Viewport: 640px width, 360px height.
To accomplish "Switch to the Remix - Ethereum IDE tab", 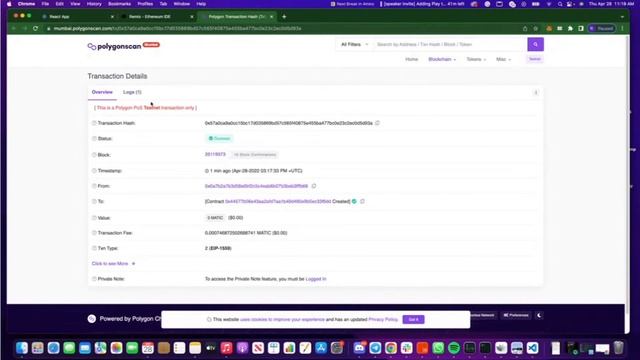I will point(157,17).
